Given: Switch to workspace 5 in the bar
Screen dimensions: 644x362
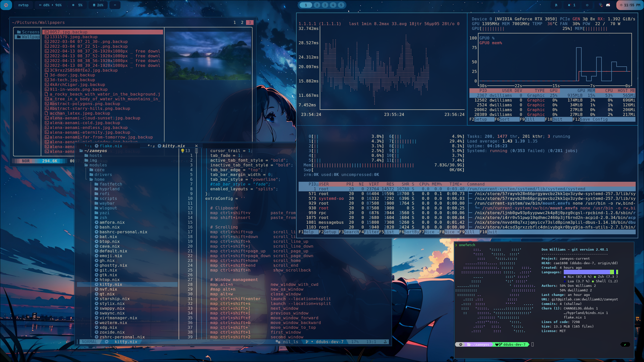Looking at the screenshot, I should (x=341, y=5).
